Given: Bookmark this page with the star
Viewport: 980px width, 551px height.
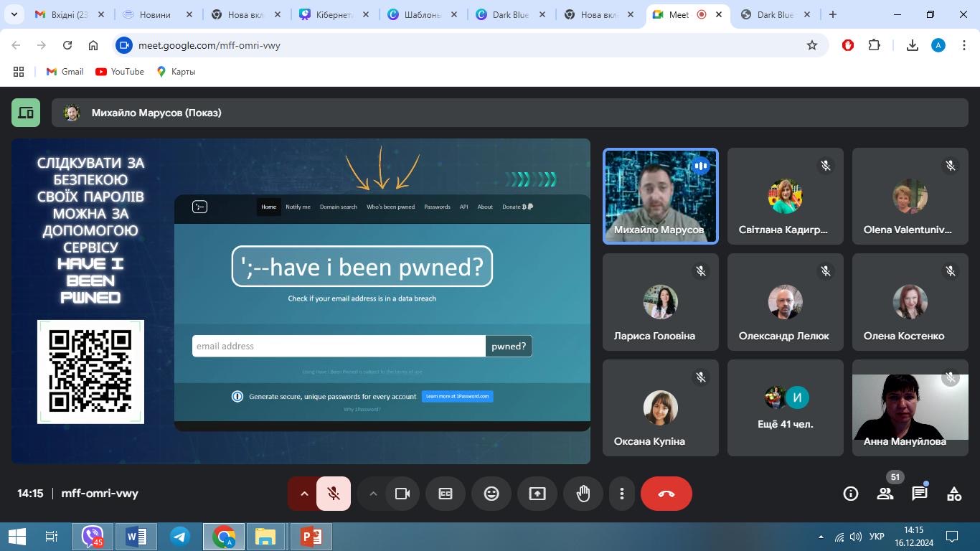Looking at the screenshot, I should coord(812,45).
